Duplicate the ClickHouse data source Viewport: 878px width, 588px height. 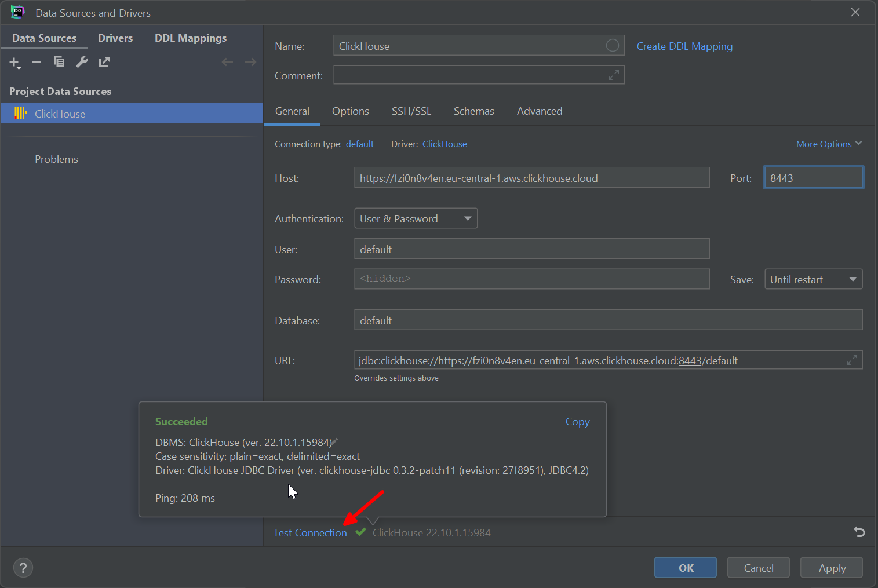point(59,62)
